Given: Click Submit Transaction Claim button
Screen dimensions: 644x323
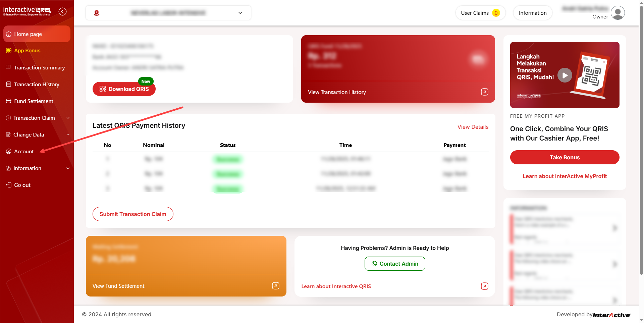Looking at the screenshot, I should [133, 214].
